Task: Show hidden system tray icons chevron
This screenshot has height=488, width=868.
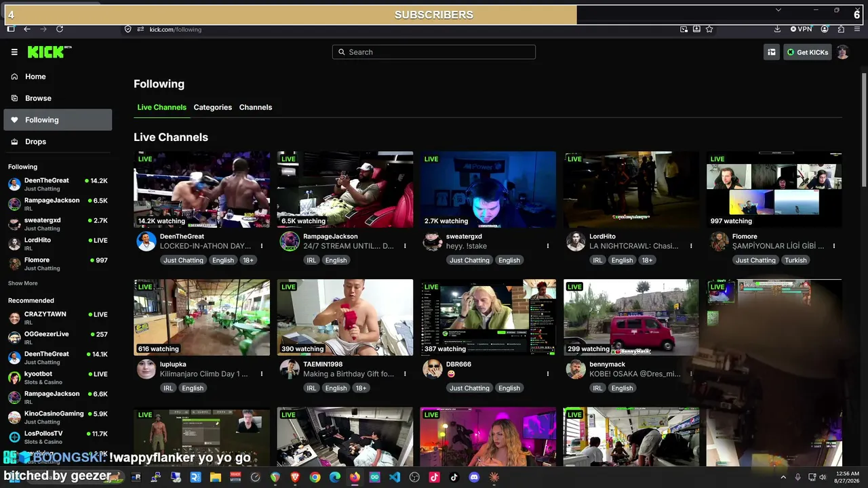Action: [783, 477]
